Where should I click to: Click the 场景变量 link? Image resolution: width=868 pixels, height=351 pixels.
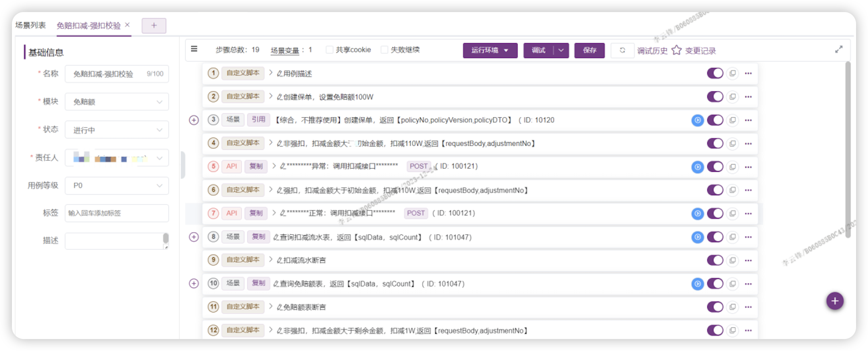pos(285,51)
